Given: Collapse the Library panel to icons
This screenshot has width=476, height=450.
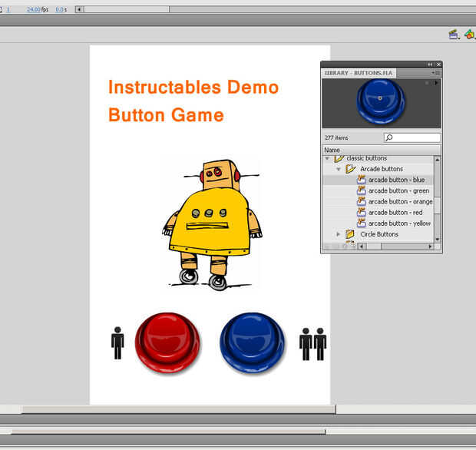Looking at the screenshot, I should tap(430, 65).
